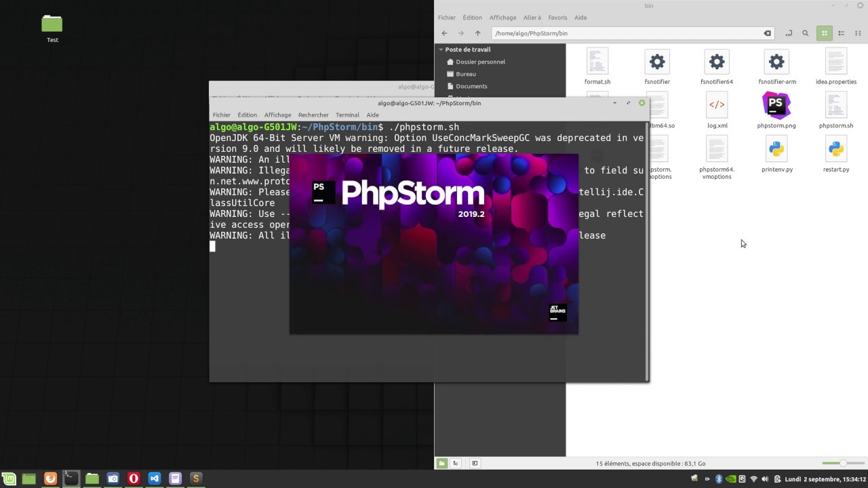Select the phpstorm.png image
Image resolution: width=868 pixels, height=488 pixels.
tap(776, 111)
